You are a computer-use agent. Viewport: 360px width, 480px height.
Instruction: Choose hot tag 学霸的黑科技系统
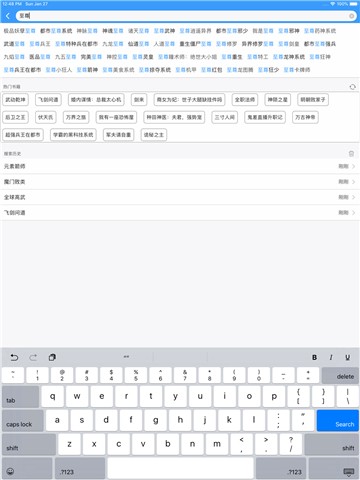pos(73,135)
